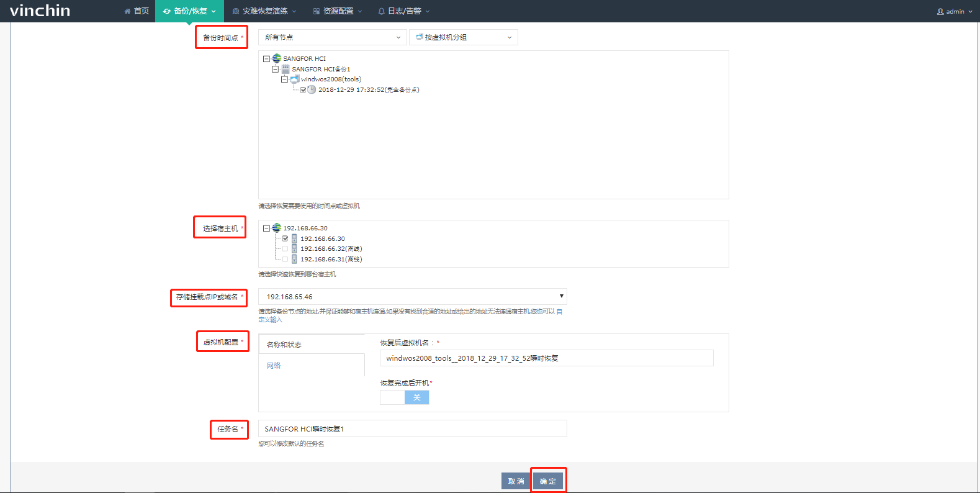Go to the 首页 home menu
The image size is (980, 493).
[137, 11]
